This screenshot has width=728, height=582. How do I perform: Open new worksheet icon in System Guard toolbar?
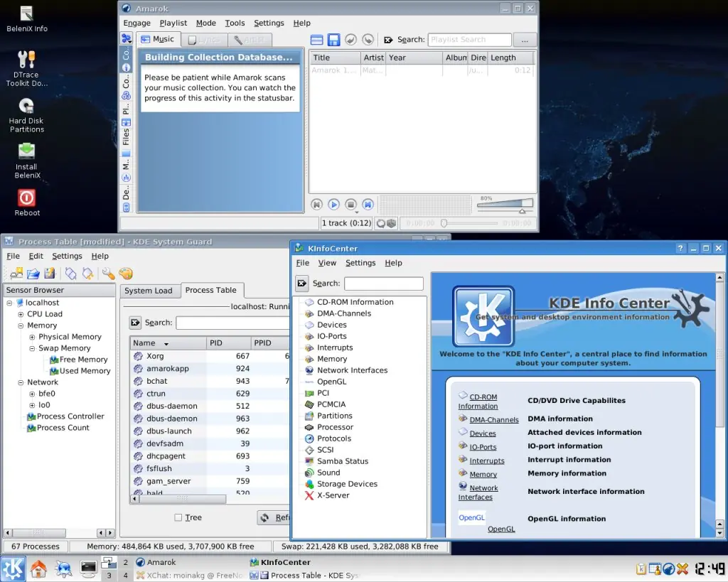coord(16,274)
